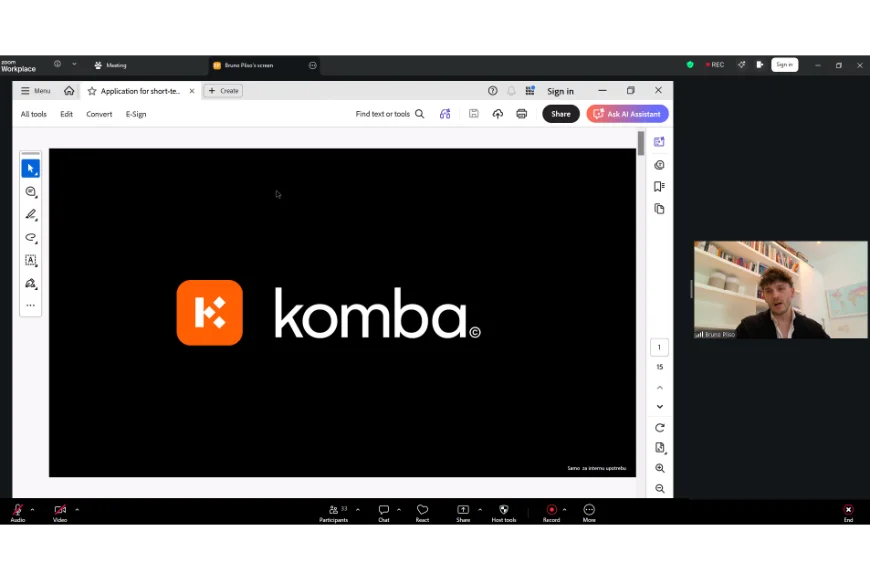The image size is (870, 580).
Task: Switch to the Application for short-te tab
Action: pos(140,90)
